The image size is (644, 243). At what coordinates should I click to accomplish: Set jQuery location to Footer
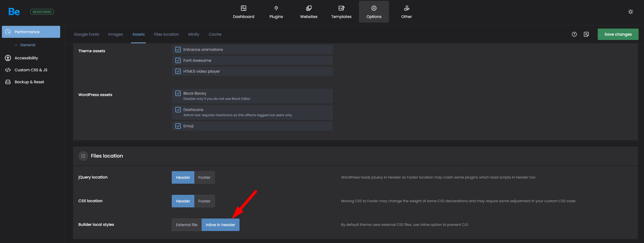coord(204,177)
